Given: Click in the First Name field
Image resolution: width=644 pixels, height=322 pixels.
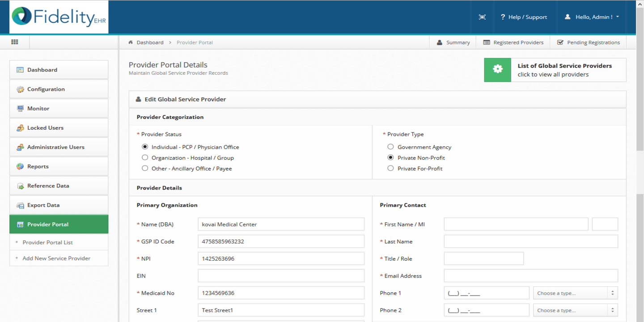Looking at the screenshot, I should pos(516,224).
